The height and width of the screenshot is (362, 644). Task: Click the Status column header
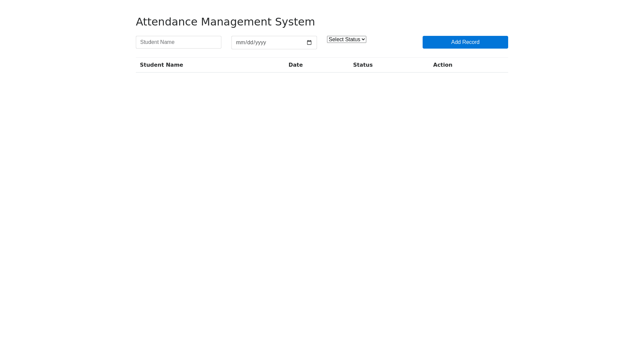click(363, 65)
